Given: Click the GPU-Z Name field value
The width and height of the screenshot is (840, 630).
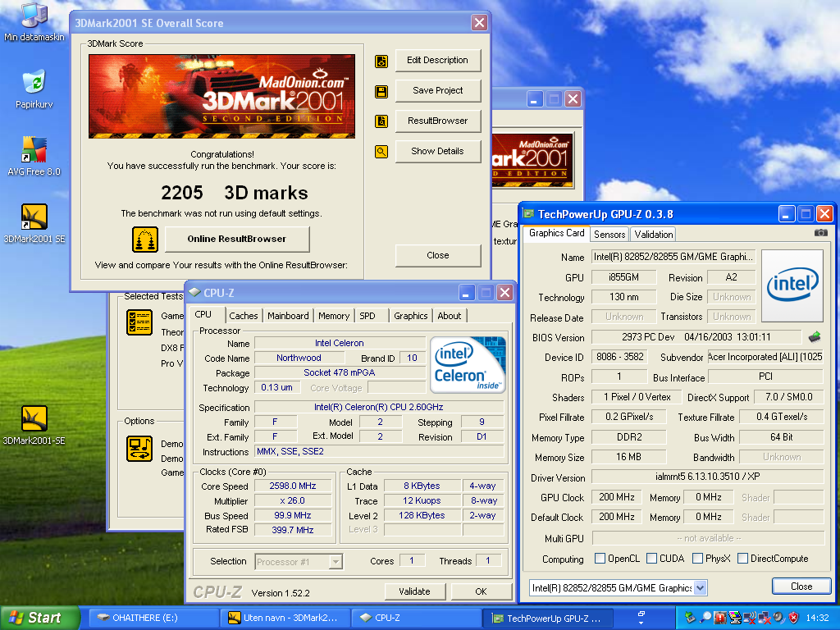Looking at the screenshot, I should point(673,257).
